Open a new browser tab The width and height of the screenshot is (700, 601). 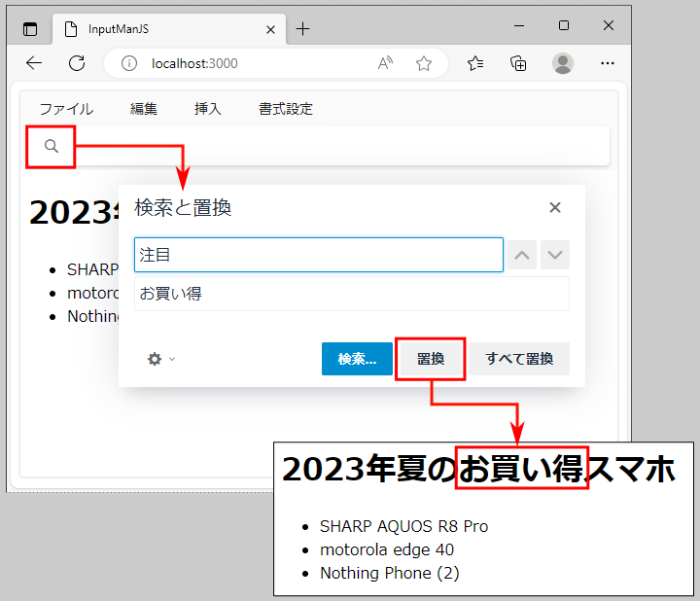click(x=302, y=29)
